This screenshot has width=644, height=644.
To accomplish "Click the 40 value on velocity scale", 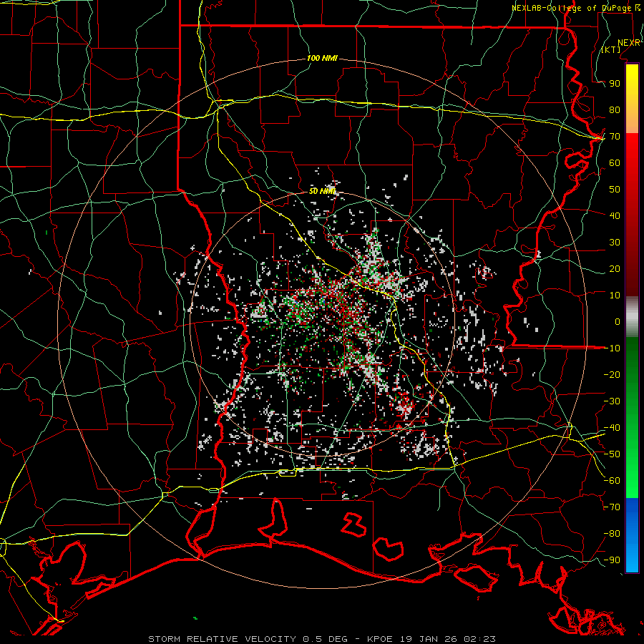I will [x=615, y=215].
